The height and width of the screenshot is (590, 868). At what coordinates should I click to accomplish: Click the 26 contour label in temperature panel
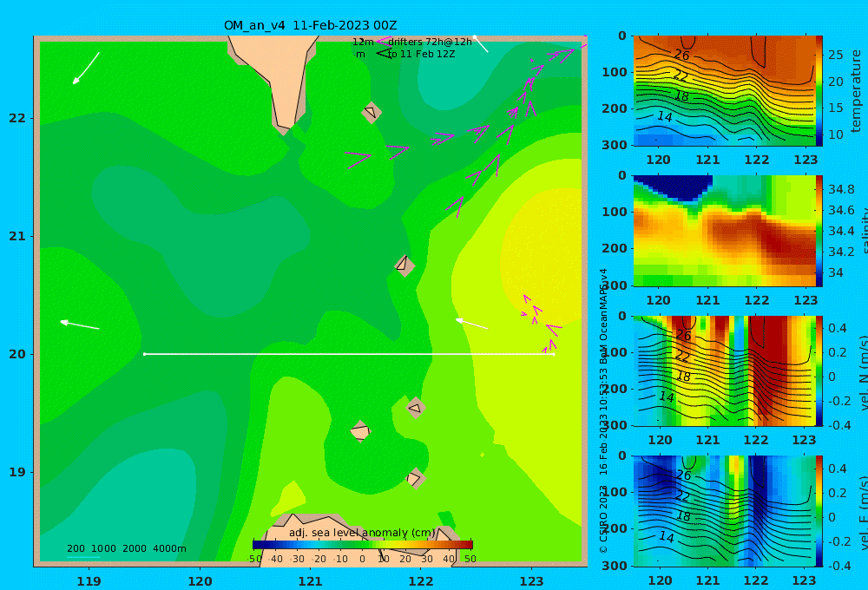(682, 55)
